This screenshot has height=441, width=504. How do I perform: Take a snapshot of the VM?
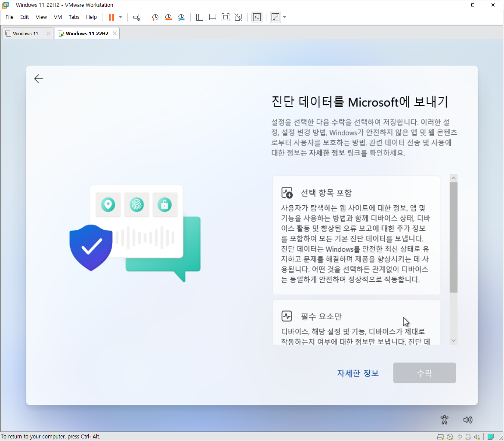tap(155, 17)
